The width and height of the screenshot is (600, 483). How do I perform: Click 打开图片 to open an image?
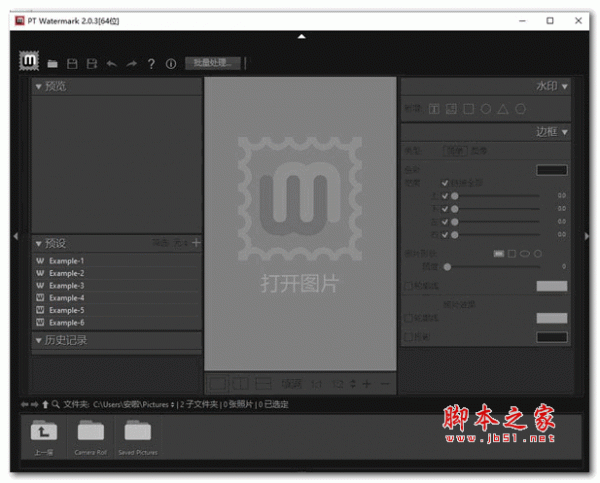point(300,283)
